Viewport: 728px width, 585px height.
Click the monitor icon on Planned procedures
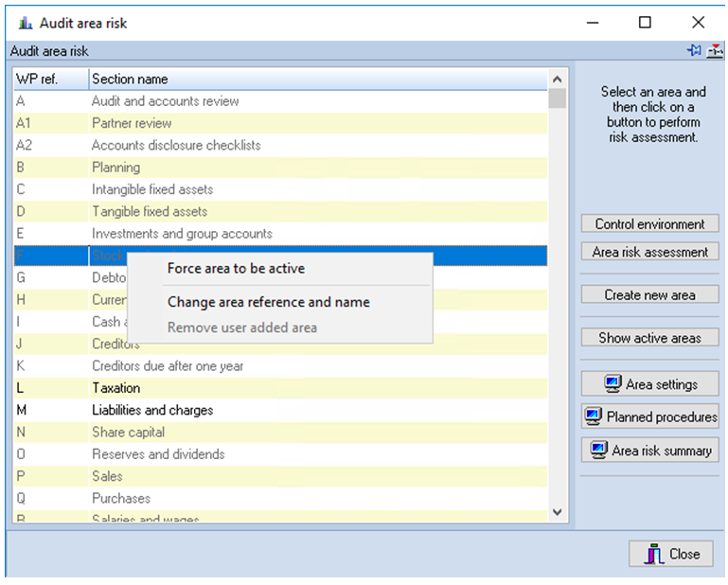(x=594, y=417)
